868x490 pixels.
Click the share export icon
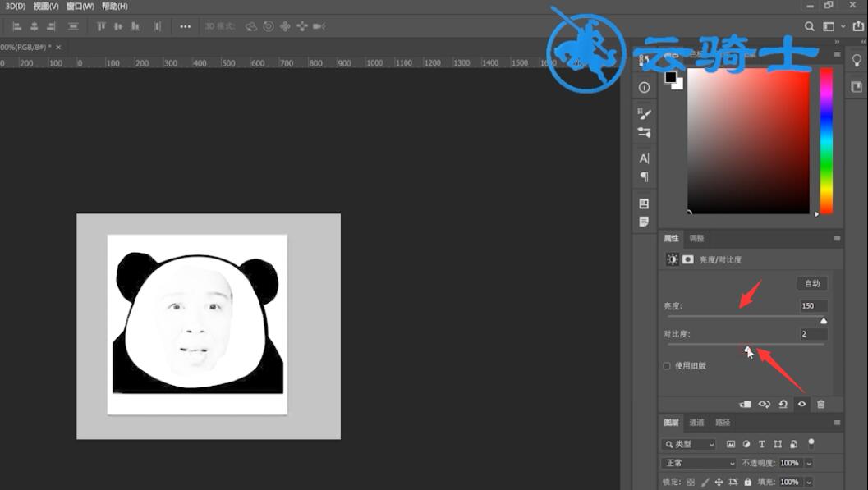[x=859, y=26]
